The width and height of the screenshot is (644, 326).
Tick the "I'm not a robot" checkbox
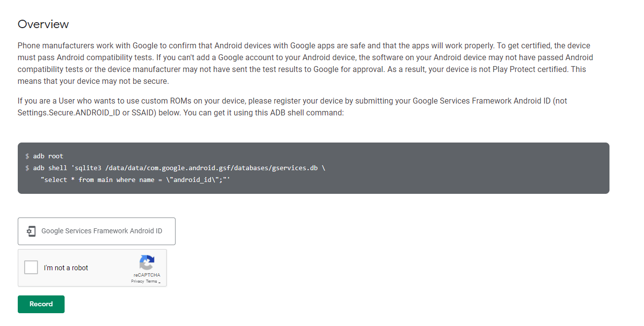click(x=31, y=267)
